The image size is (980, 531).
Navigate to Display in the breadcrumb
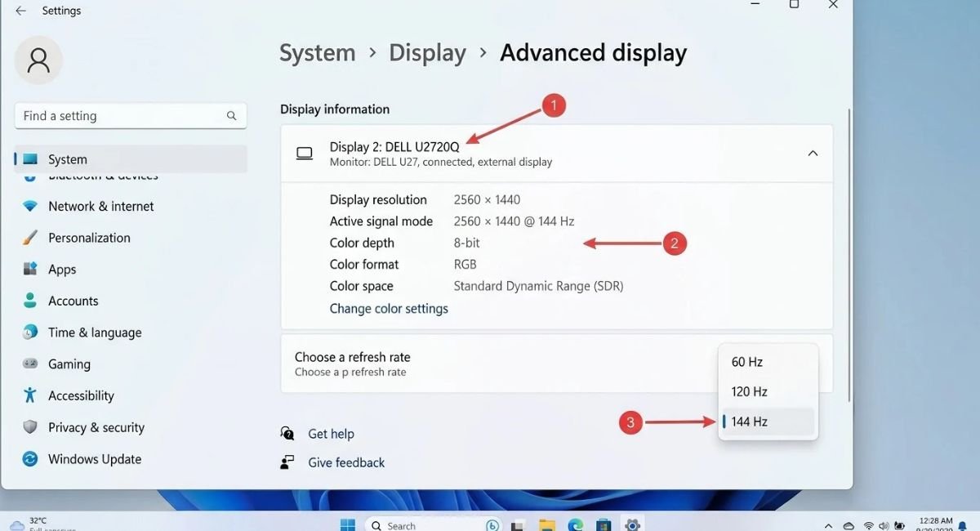coord(427,53)
